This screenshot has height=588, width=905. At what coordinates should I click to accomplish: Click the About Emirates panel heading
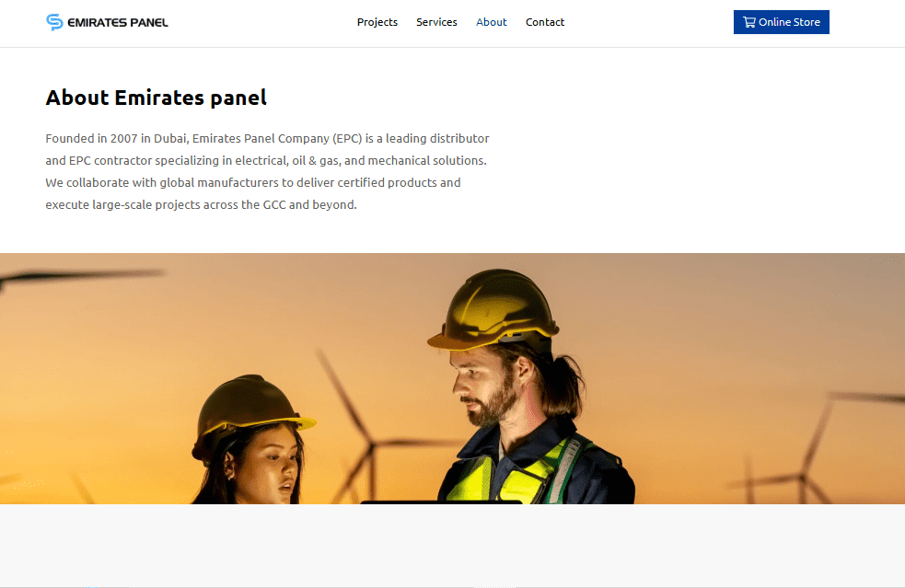(156, 98)
